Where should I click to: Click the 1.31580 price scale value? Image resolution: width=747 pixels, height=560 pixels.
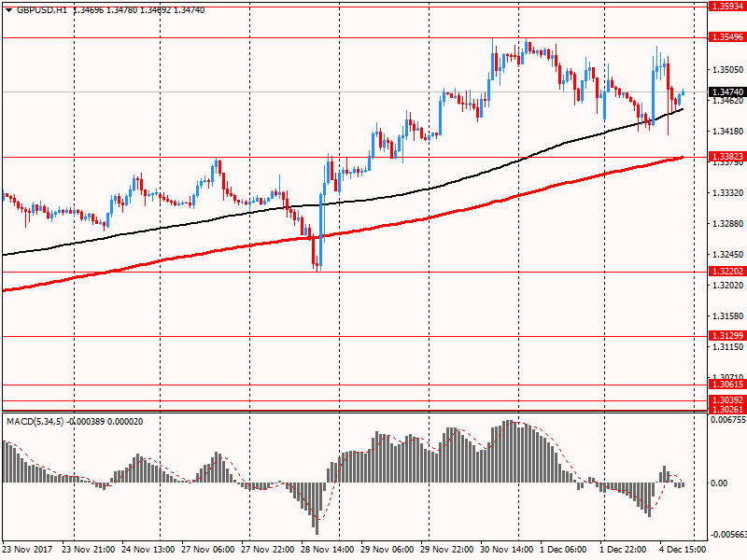click(x=727, y=316)
